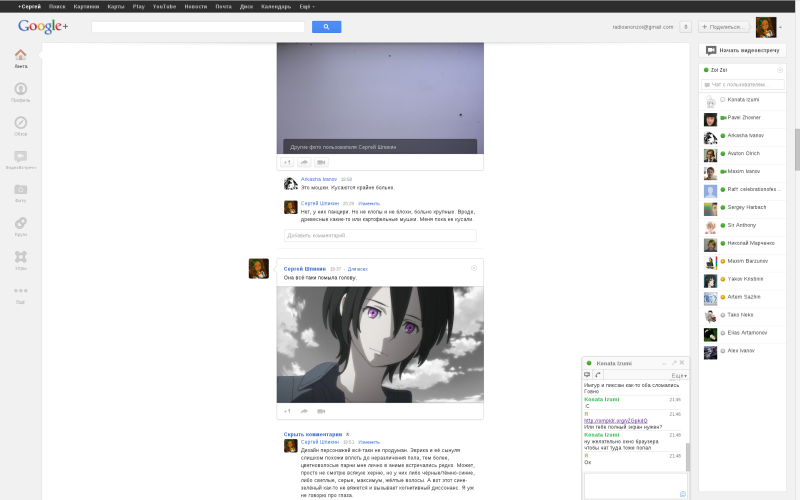
Task: Open notifications counter button showing 0
Action: pyautogui.click(x=685, y=27)
